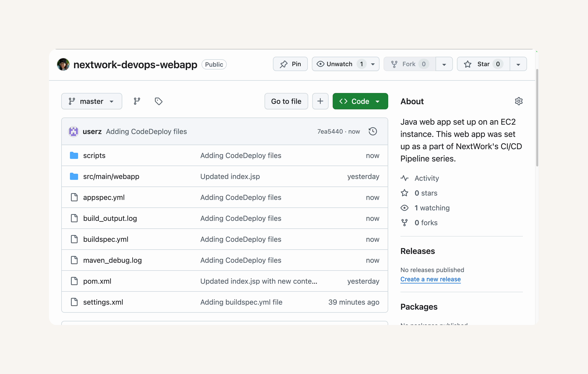
Task: View branches via the branch icon
Action: coord(137,101)
